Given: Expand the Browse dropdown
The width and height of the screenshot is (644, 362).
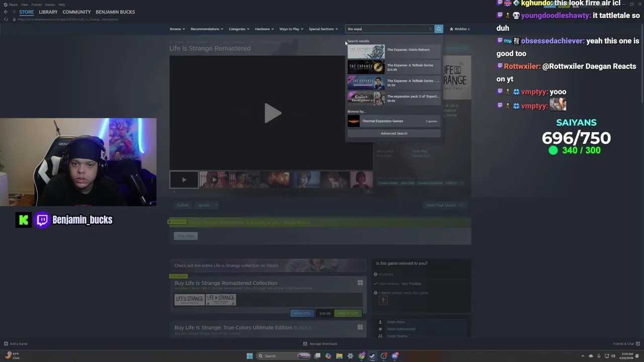Looking at the screenshot, I should coord(177,29).
